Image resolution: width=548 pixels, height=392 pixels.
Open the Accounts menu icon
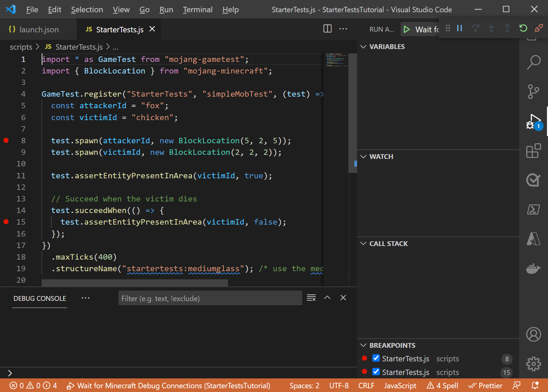(x=533, y=334)
